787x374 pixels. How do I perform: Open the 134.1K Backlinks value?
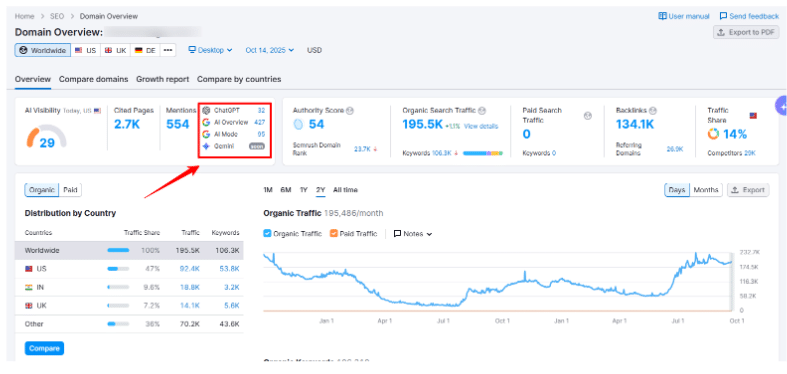[x=635, y=124]
